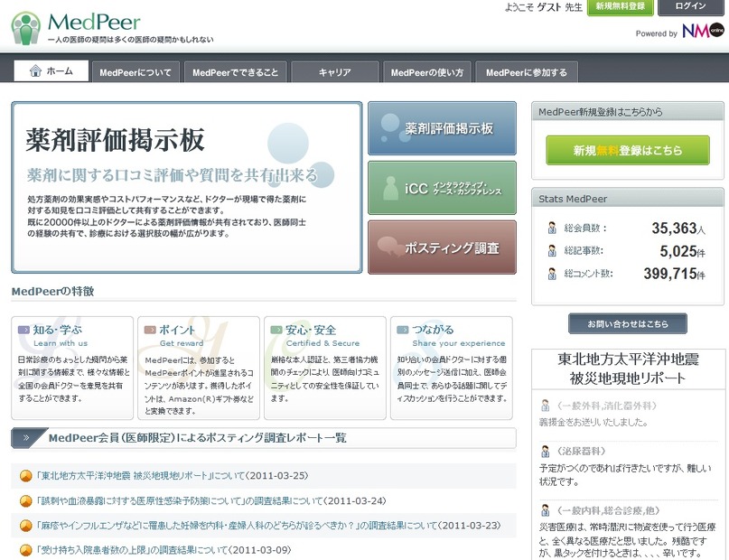Click the 東北地方太平洋沖地震 被災地現地リポート sidebar heading
This screenshot has width=729, height=560.
click(x=628, y=369)
